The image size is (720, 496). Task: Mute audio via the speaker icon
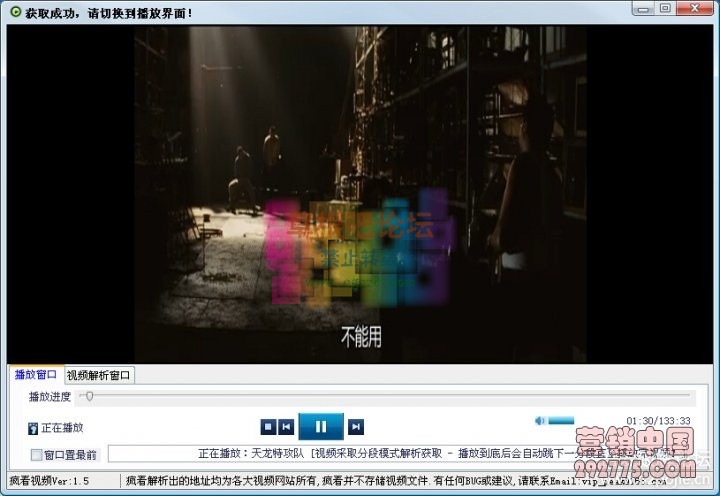(540, 421)
